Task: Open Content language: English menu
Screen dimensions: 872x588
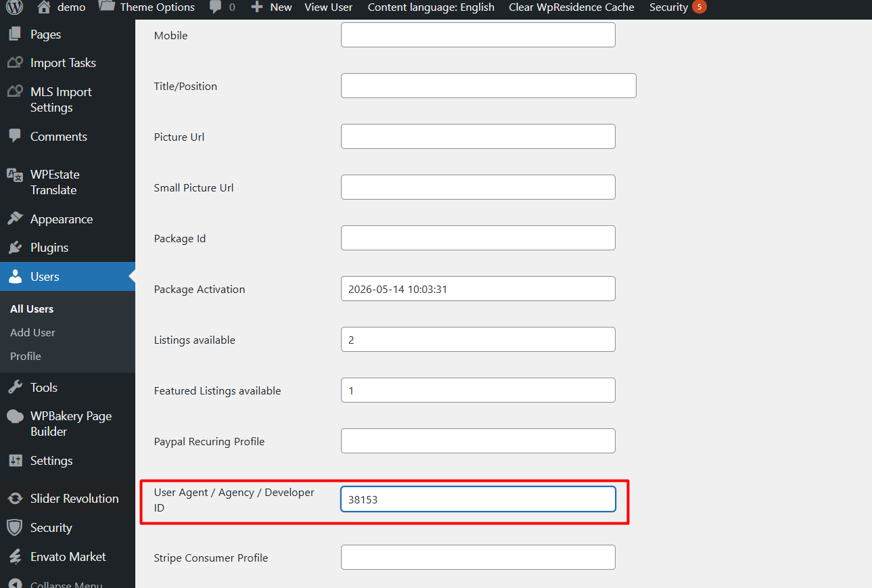Action: coord(431,7)
